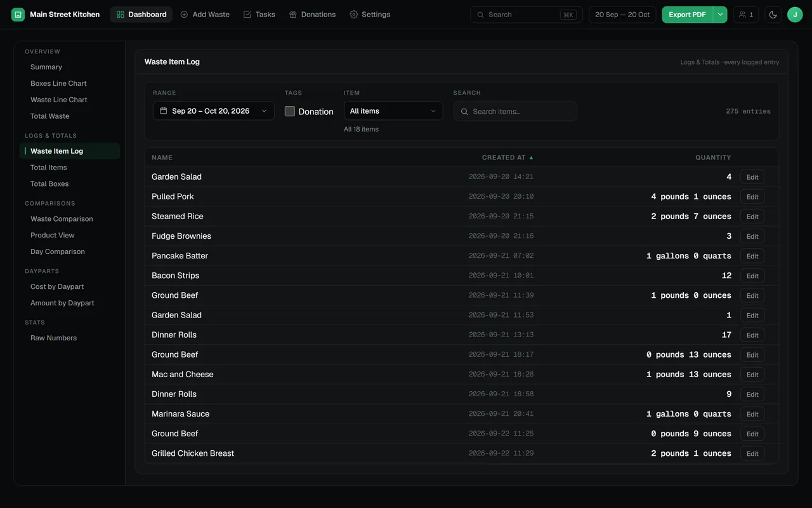The image size is (812, 508).
Task: Edit the Pulled Pork entry
Action: point(752,197)
